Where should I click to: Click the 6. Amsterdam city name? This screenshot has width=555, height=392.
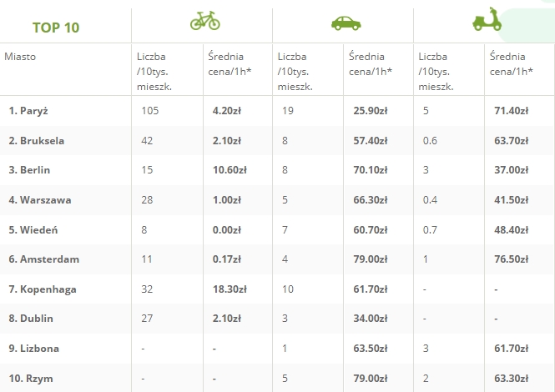point(43,259)
